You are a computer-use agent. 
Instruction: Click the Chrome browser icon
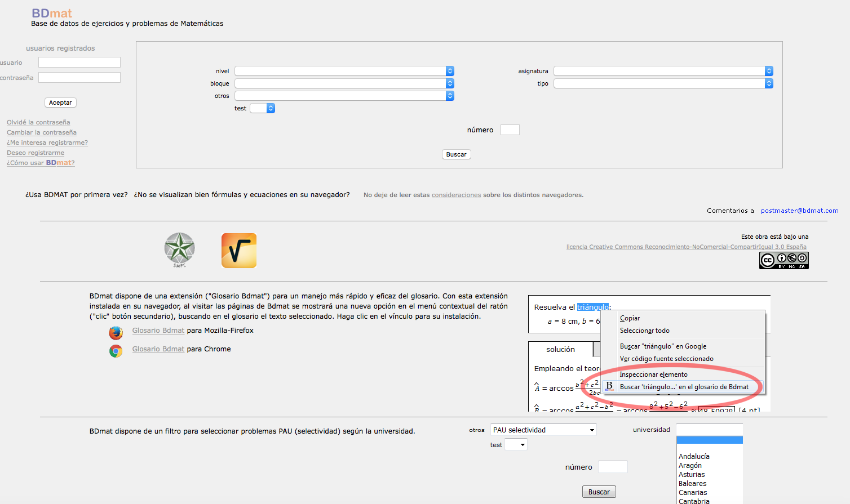click(116, 351)
